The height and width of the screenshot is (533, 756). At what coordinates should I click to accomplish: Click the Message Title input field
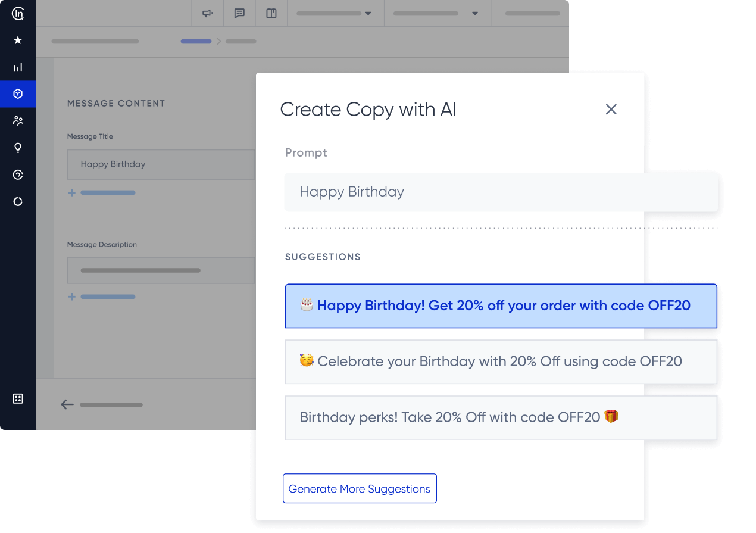(161, 164)
